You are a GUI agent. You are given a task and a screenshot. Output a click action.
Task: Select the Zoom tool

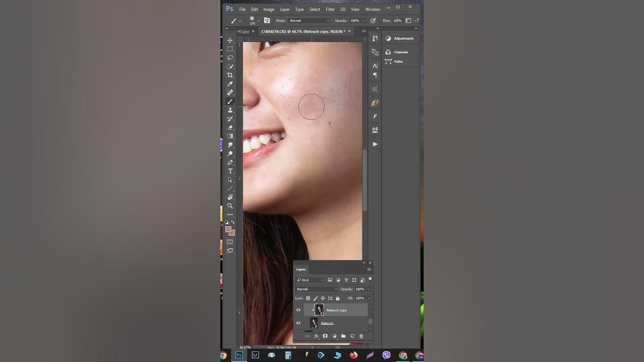point(230,206)
